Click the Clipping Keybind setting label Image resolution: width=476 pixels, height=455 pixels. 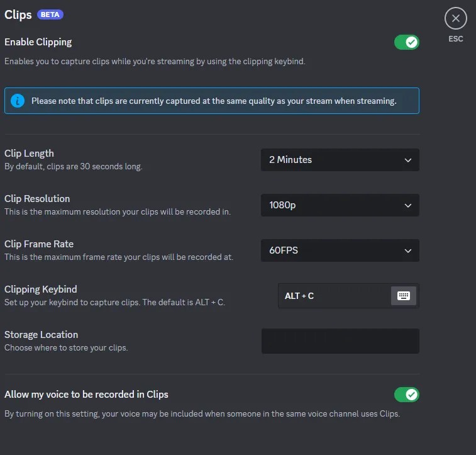click(x=41, y=289)
